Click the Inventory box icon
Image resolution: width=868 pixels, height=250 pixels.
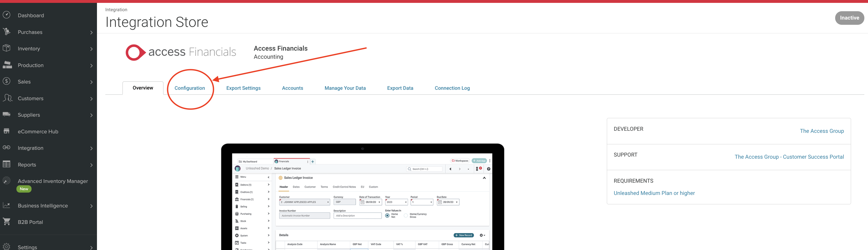point(7,48)
